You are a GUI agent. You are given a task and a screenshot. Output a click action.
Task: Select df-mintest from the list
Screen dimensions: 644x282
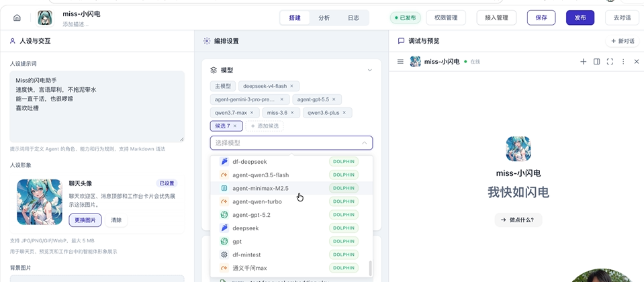[291, 254]
